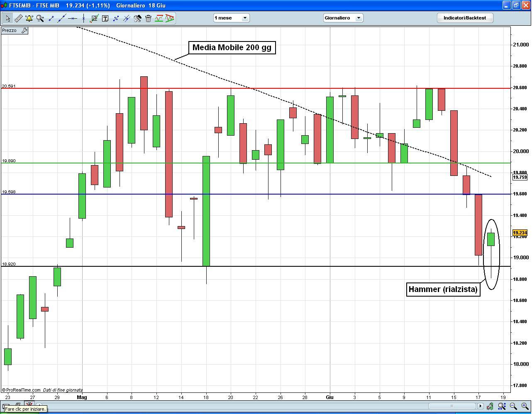
Task: Click the current price tag 19.234
Action: coord(520,233)
